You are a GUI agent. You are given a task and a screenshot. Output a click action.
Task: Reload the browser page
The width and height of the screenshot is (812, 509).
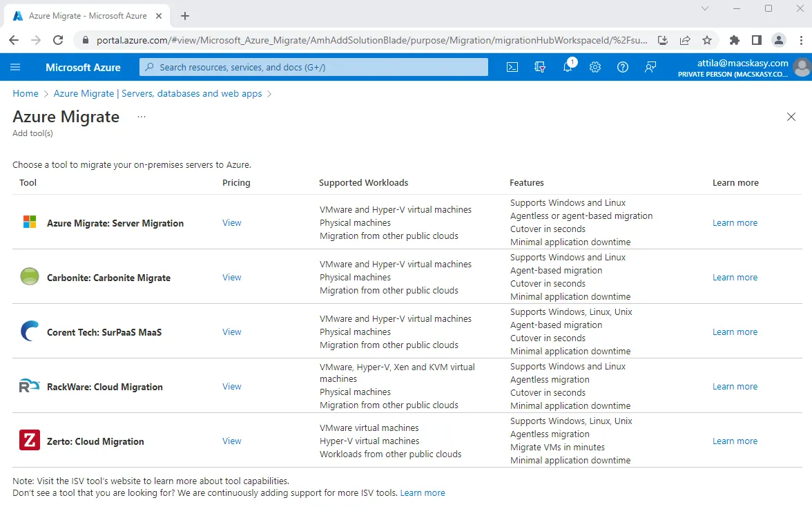click(x=59, y=40)
